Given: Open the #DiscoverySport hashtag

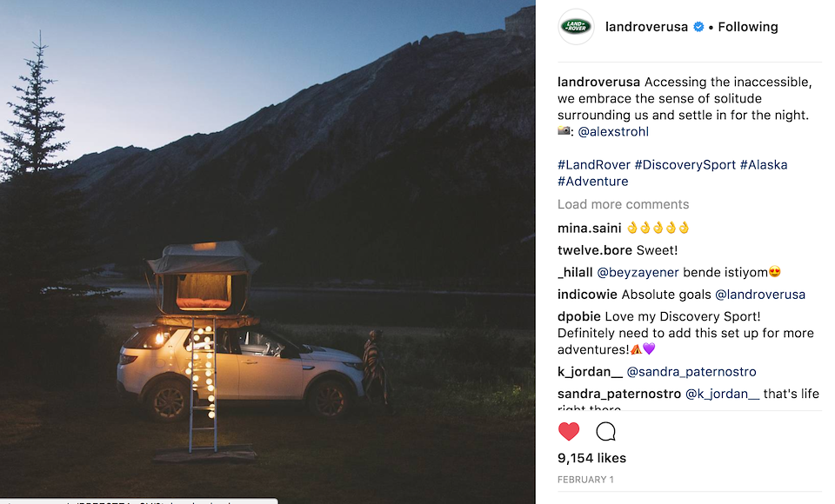Looking at the screenshot, I should (685, 165).
